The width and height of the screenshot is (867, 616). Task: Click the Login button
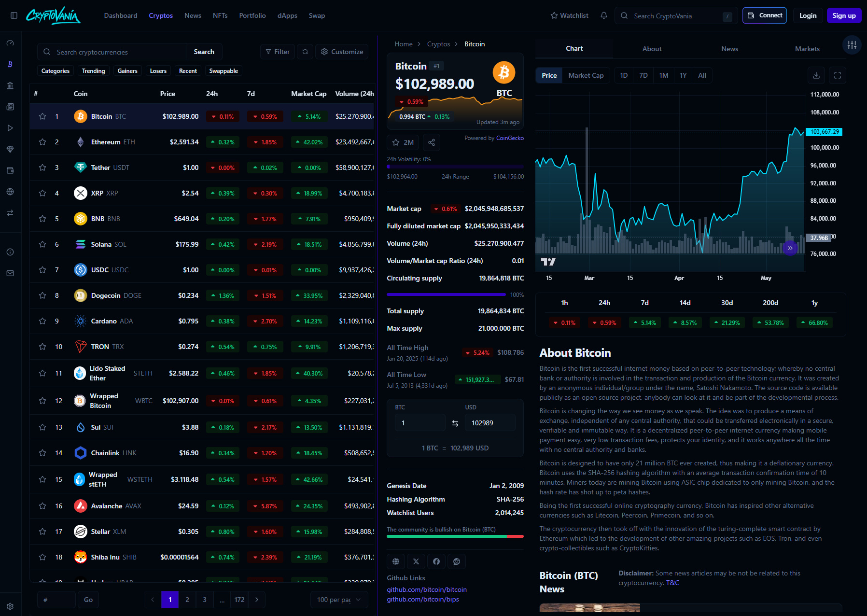[808, 15]
